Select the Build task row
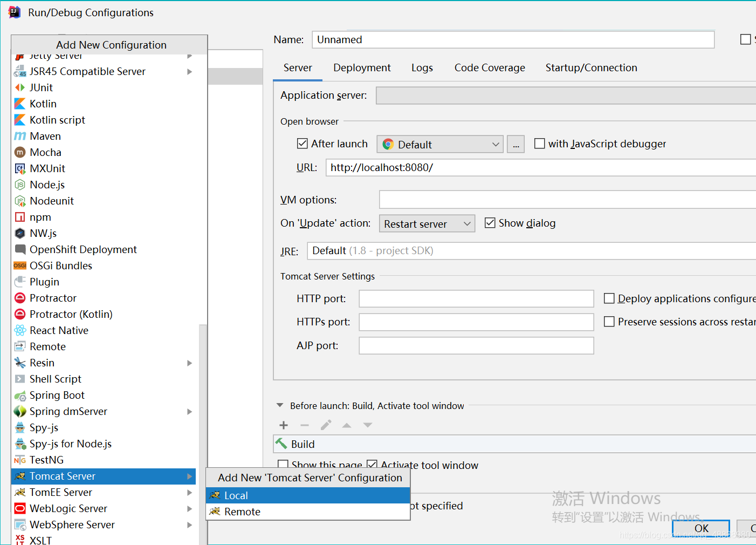756x545 pixels. 514,444
